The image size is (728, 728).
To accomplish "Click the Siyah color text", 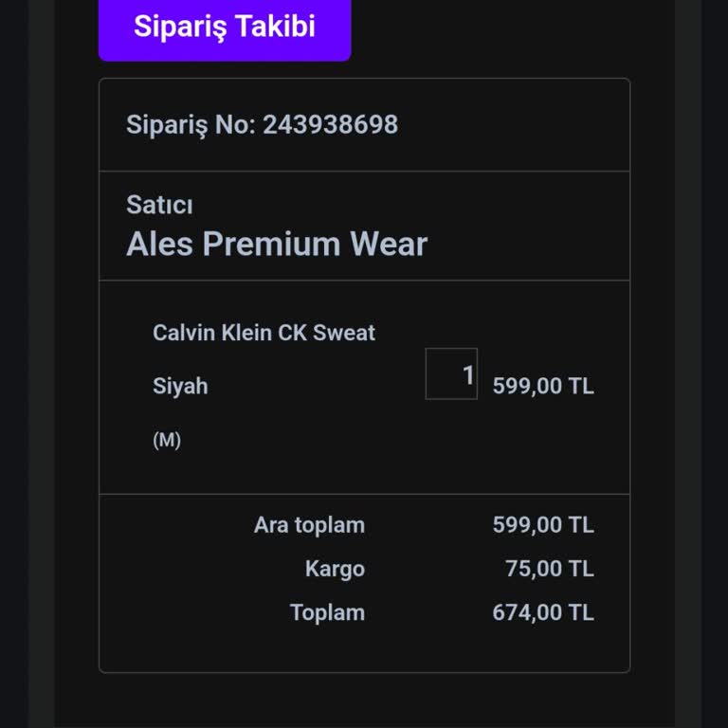I will (180, 387).
